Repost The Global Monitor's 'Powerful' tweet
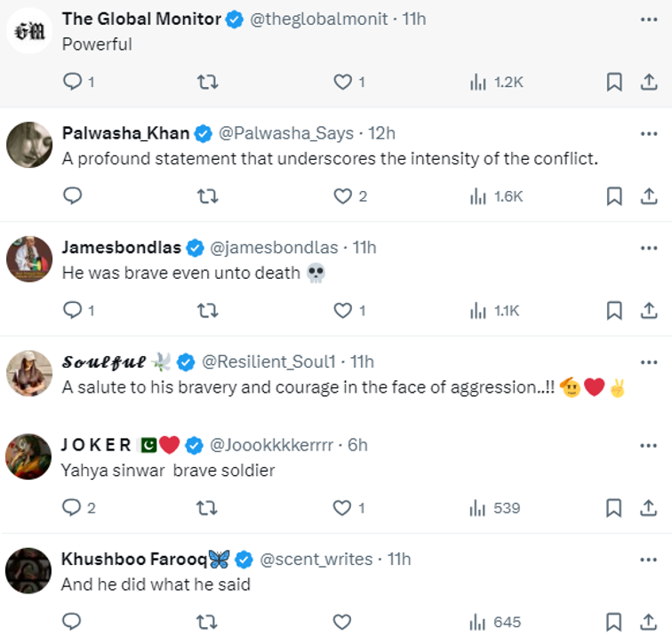 pos(207,83)
